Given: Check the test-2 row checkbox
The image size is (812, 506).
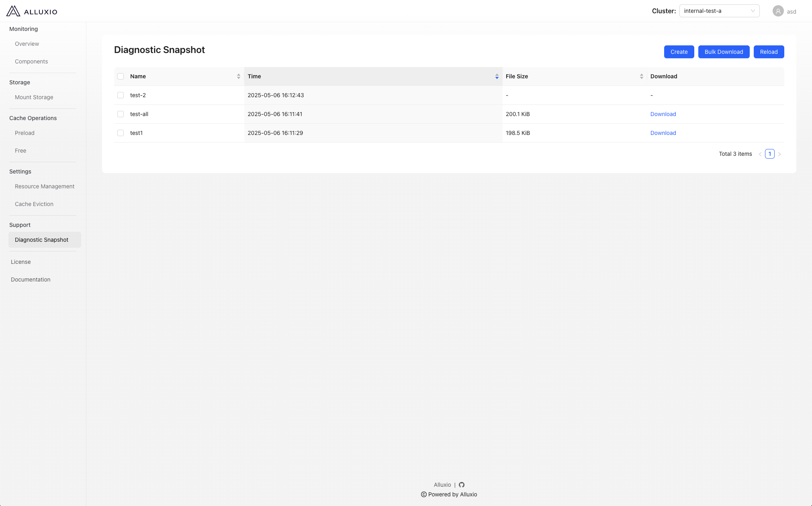Looking at the screenshot, I should (121, 95).
